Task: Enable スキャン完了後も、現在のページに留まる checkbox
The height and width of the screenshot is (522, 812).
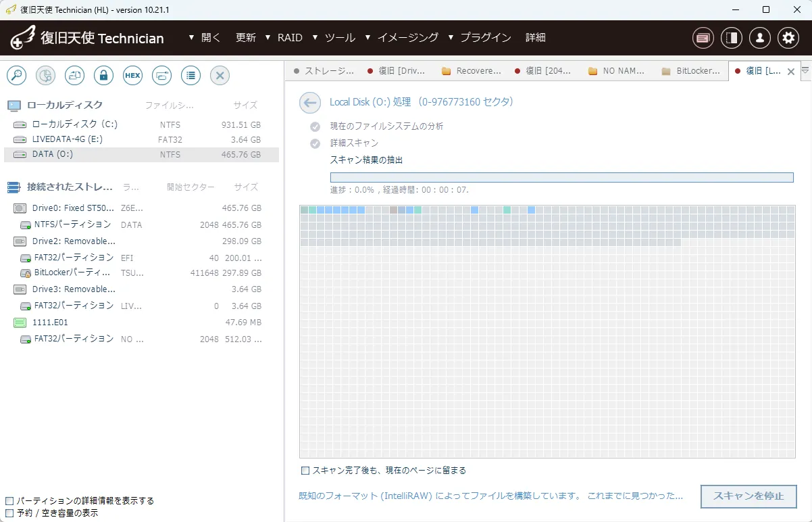Action: click(305, 471)
